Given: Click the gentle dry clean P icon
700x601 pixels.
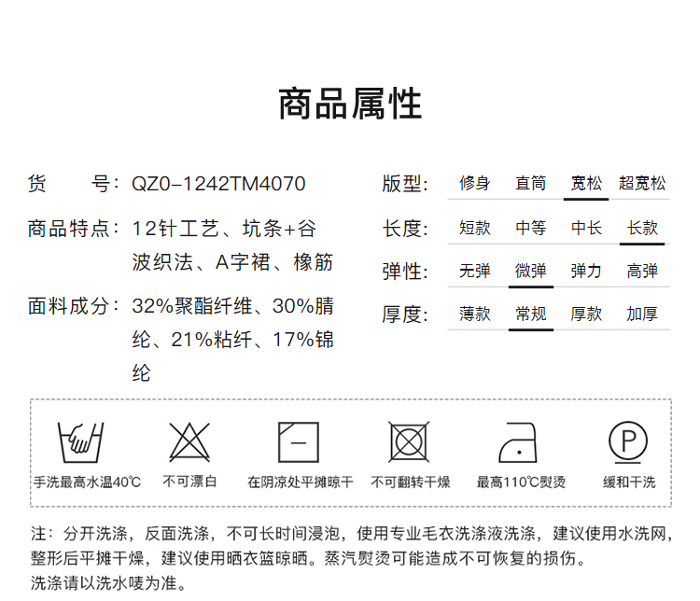Looking at the screenshot, I should coord(628,440).
